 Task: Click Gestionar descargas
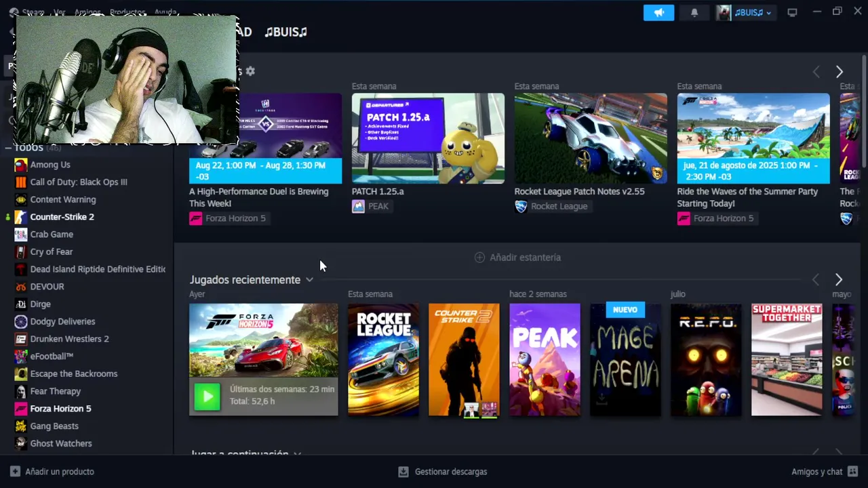pyautogui.click(x=451, y=471)
